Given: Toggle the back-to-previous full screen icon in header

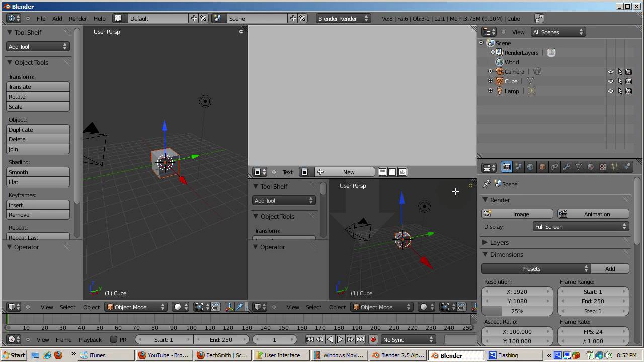Looking at the screenshot, I should 539,18.
